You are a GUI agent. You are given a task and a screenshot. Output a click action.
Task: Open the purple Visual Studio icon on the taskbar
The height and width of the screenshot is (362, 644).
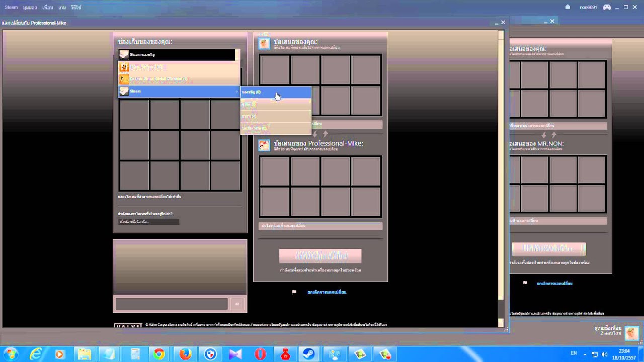pos(235,354)
